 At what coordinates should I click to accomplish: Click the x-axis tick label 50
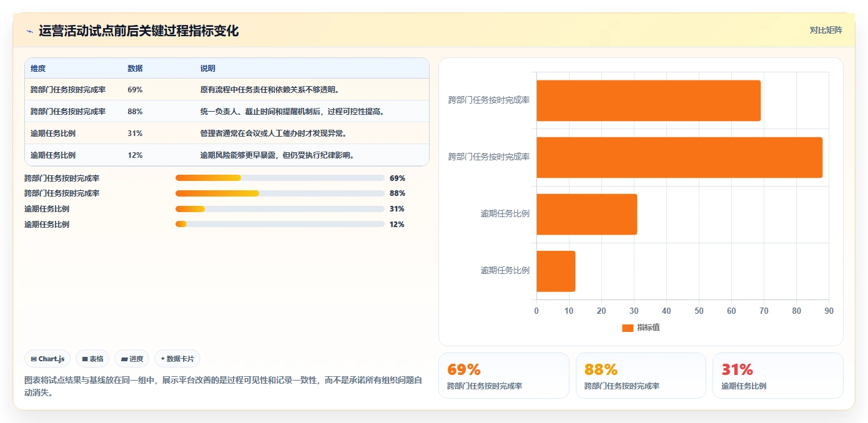click(699, 311)
